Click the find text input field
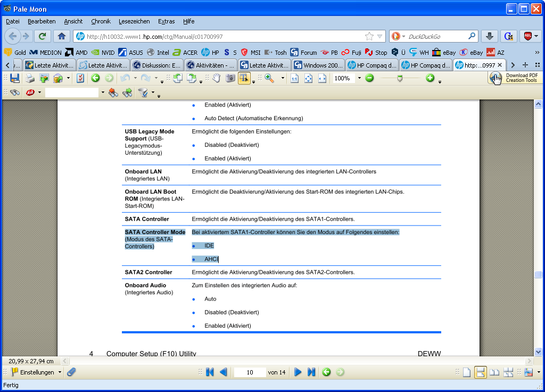Image resolution: width=545 pixels, height=392 pixels. pyautogui.click(x=72, y=93)
